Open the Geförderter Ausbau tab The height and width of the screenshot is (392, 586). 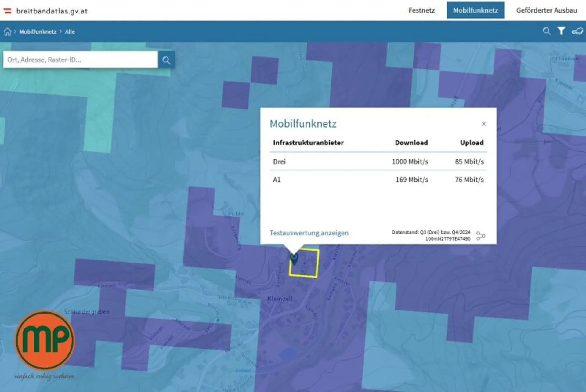546,10
